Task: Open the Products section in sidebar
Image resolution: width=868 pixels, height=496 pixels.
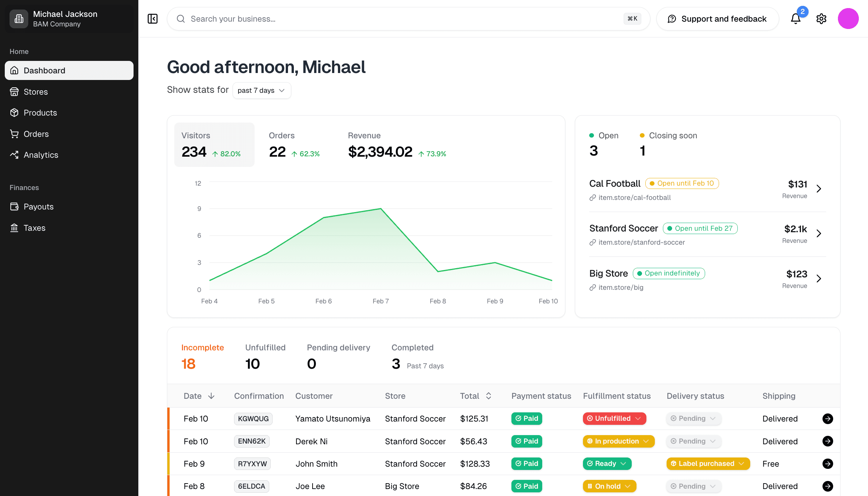Action: pyautogui.click(x=40, y=113)
